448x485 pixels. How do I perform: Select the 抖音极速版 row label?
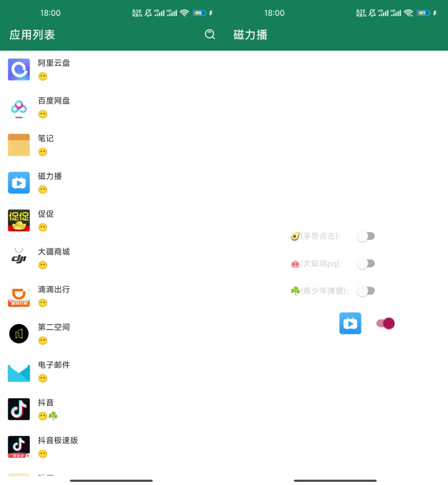[58, 440]
